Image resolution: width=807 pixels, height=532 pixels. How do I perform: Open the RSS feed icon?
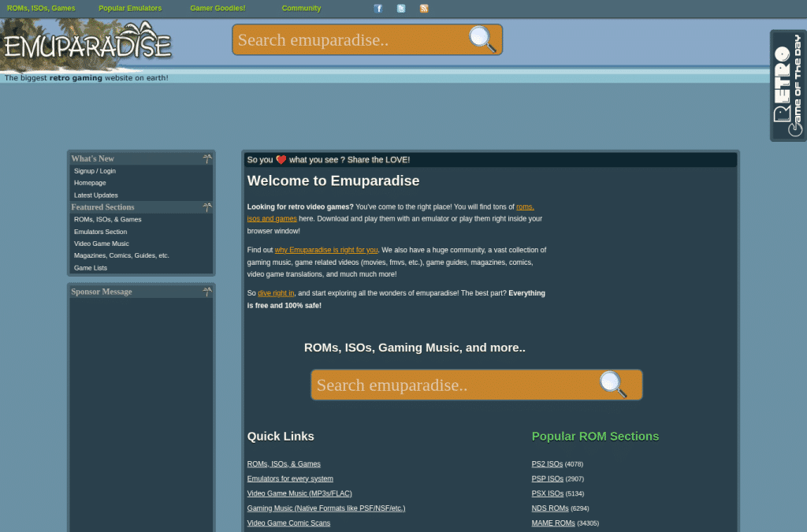coord(424,8)
